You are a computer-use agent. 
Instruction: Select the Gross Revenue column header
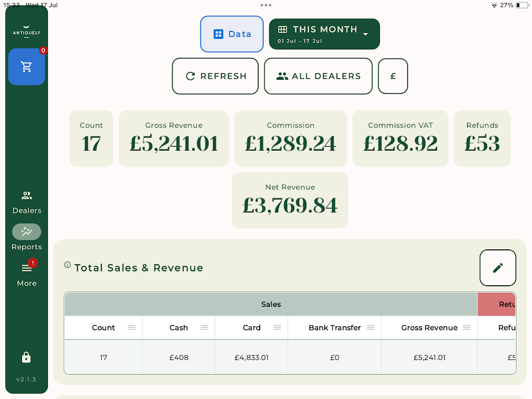tap(429, 328)
